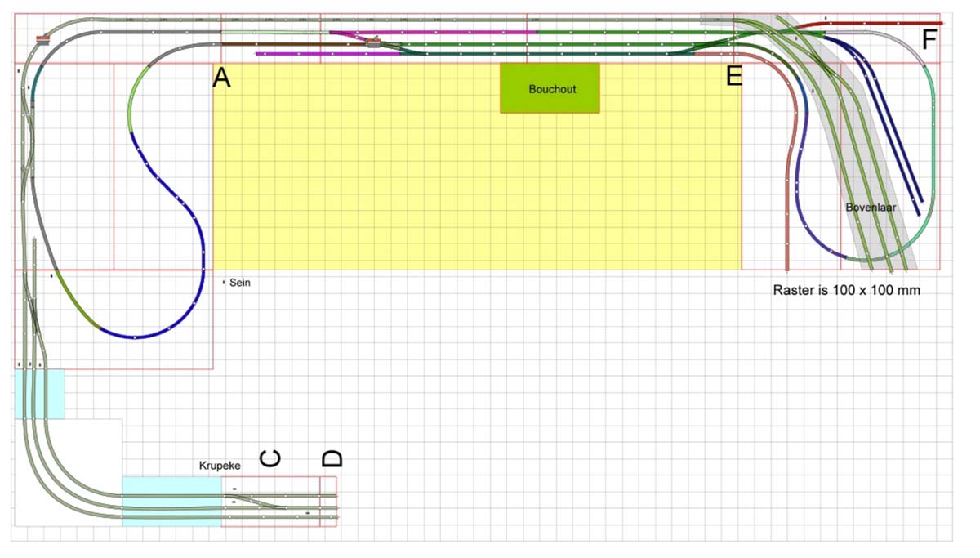This screenshot has width=980, height=558.
Task: Select the section letter F label
Action: coord(929,39)
